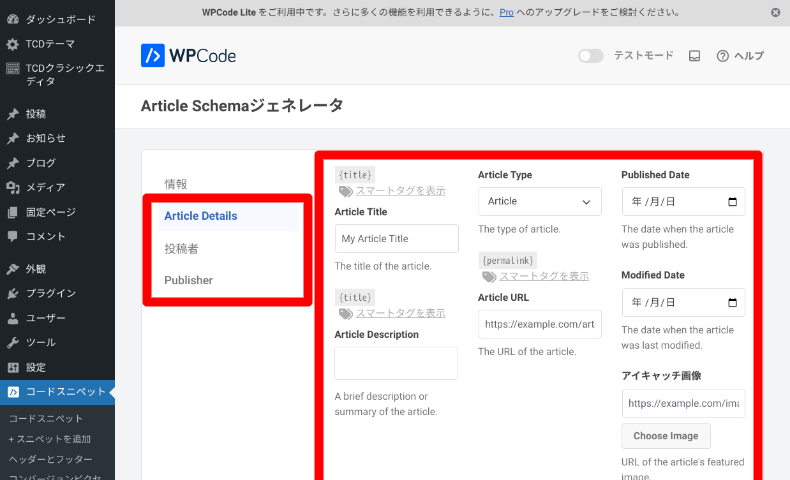Click the Code Snippets icon in sidebar

(x=13, y=392)
